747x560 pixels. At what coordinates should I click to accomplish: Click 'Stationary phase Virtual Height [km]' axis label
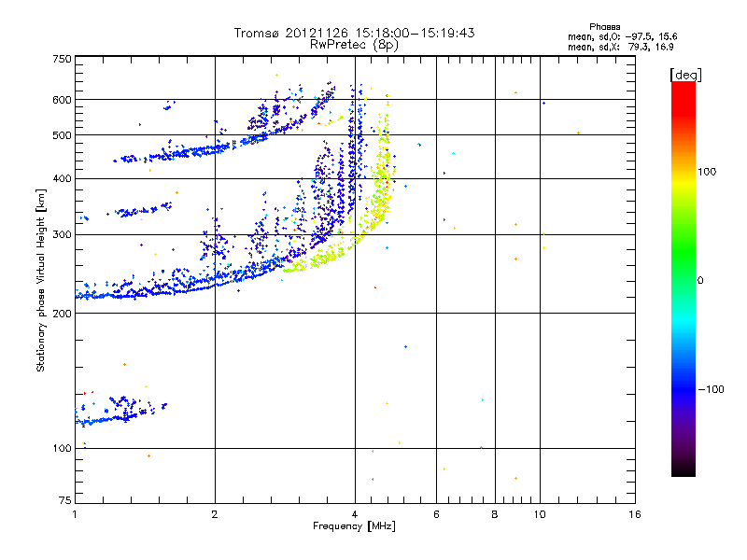point(41,281)
